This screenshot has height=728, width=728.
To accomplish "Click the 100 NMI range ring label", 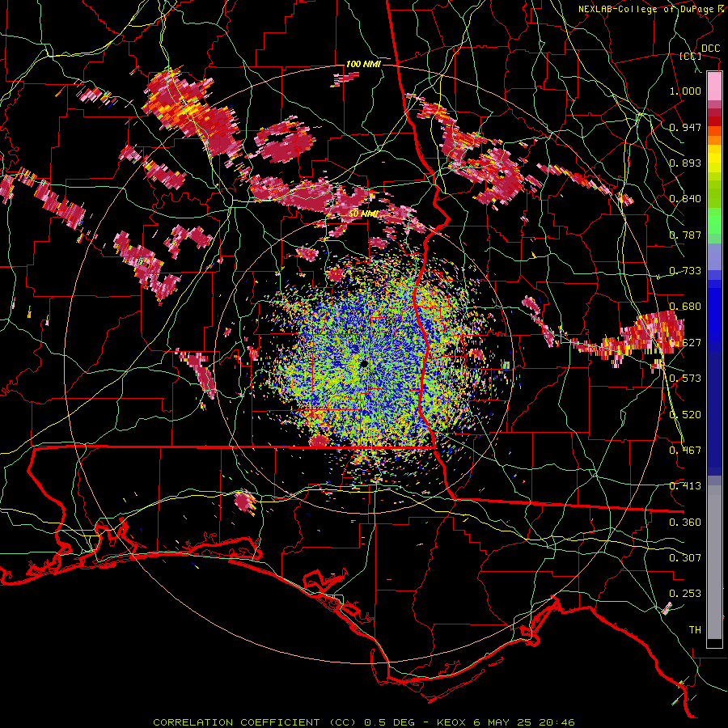I will [x=363, y=64].
